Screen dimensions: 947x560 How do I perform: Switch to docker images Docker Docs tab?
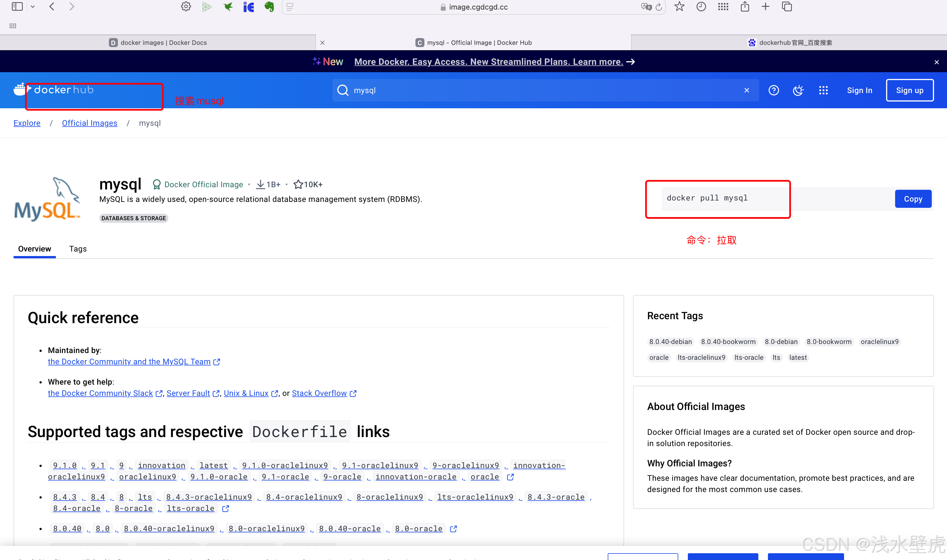(x=158, y=43)
